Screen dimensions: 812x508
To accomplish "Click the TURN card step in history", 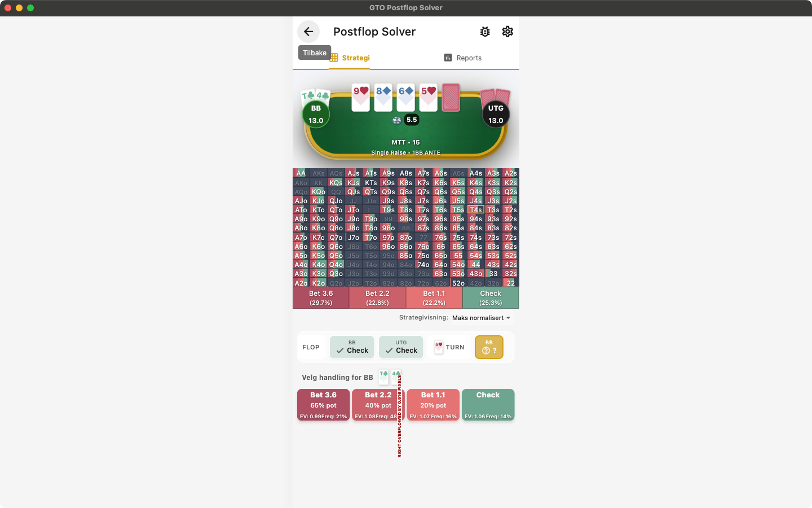I will pos(449,347).
